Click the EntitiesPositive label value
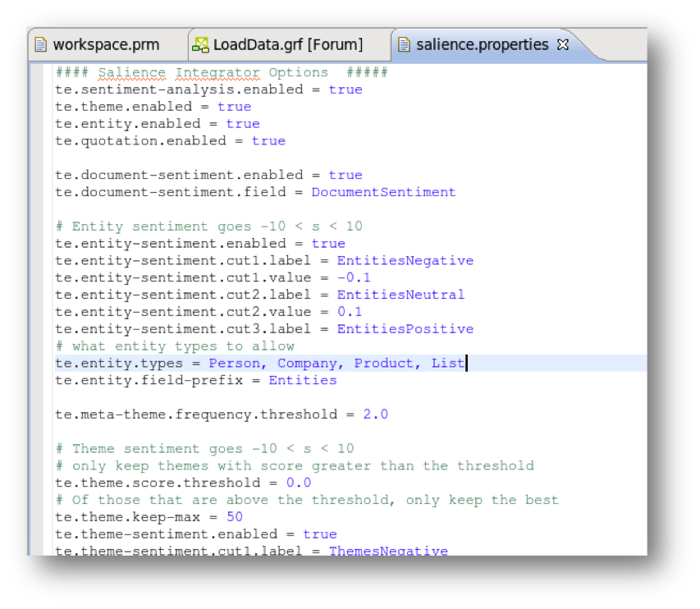The image size is (700, 609). tap(405, 329)
